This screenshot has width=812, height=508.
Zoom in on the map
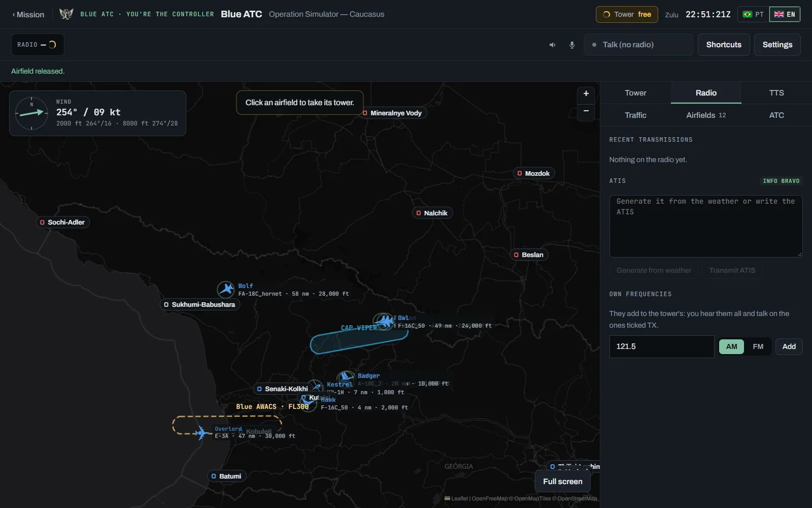pyautogui.click(x=586, y=93)
